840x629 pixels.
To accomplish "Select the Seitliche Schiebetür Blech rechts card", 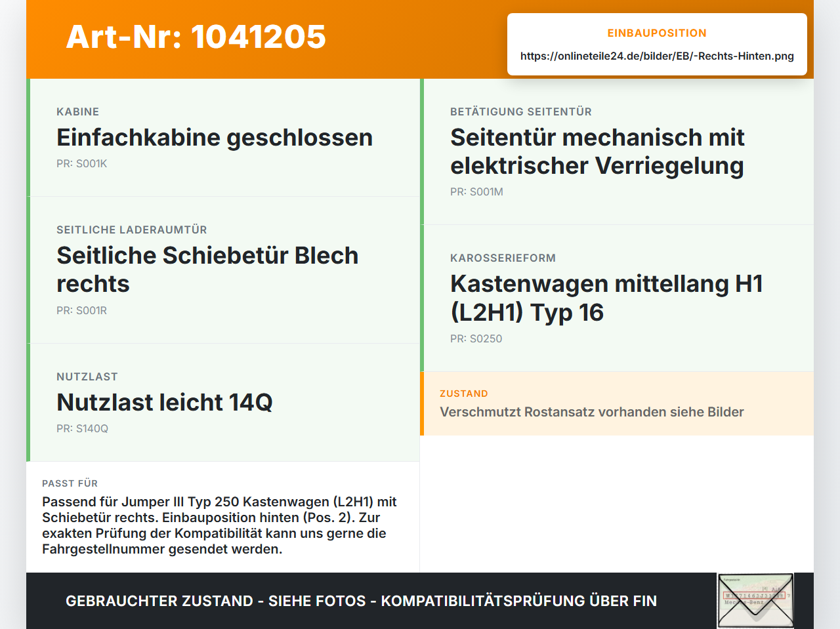I will pyautogui.click(x=223, y=270).
